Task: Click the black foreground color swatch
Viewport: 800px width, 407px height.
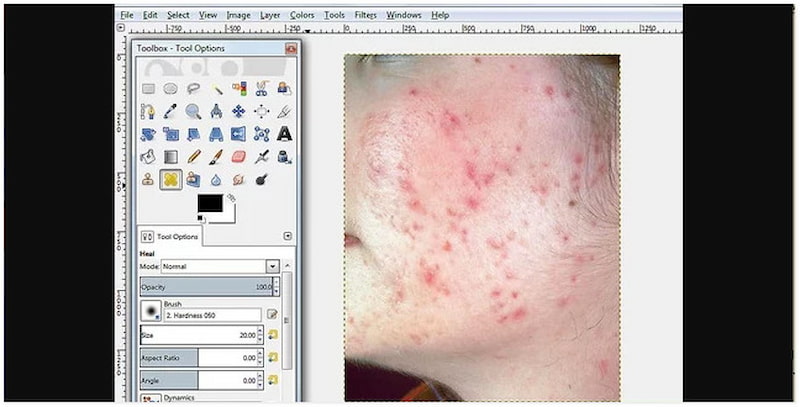Action: (x=208, y=203)
